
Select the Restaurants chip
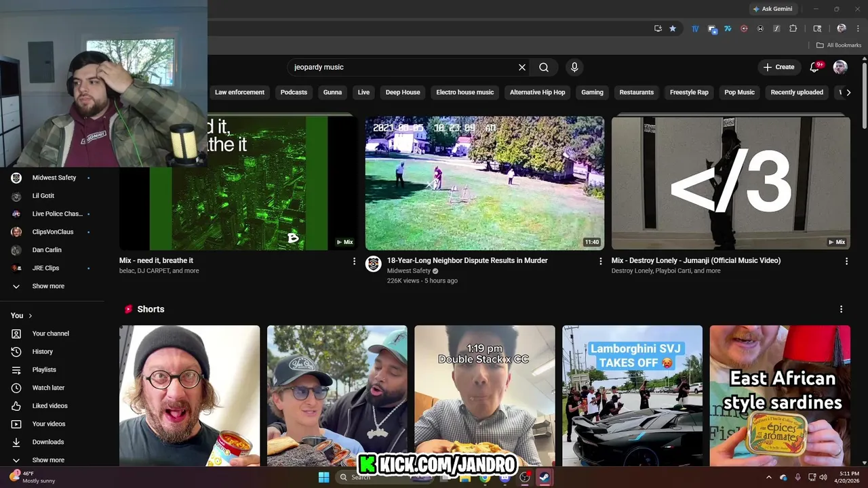click(x=637, y=92)
